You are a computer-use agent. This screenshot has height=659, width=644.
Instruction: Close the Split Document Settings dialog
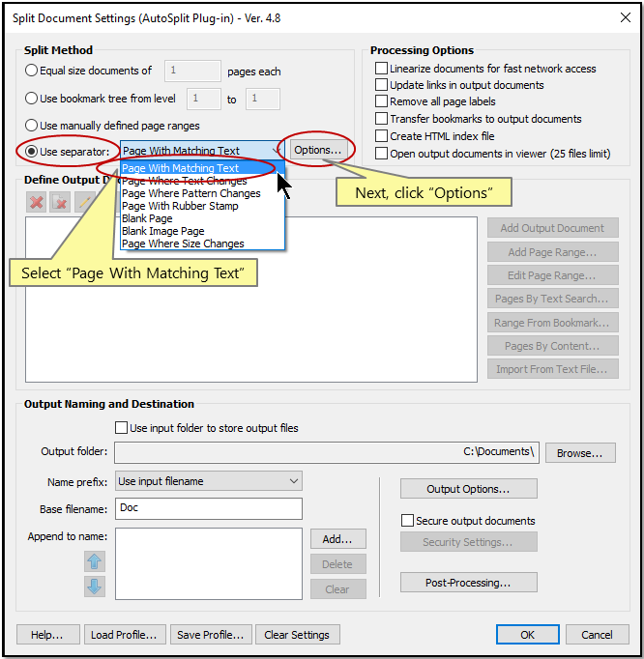(626, 17)
